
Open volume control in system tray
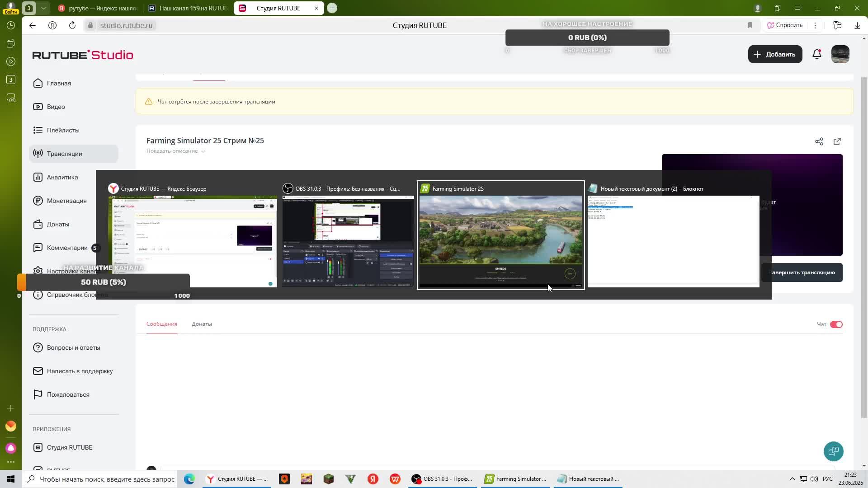814,479
